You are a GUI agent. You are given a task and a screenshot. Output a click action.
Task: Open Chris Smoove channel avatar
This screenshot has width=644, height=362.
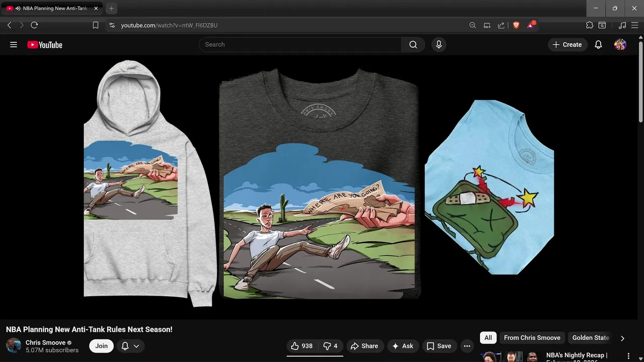click(14, 346)
